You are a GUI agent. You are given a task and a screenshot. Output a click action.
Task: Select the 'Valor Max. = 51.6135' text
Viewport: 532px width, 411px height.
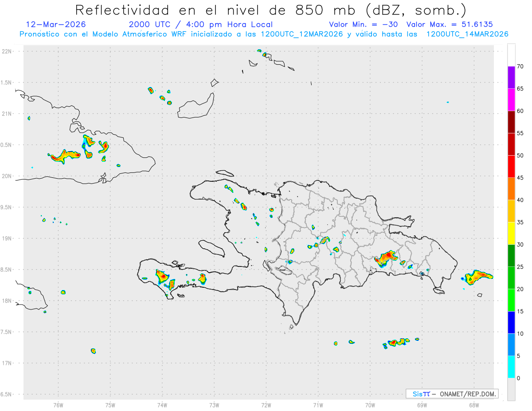tap(450, 24)
